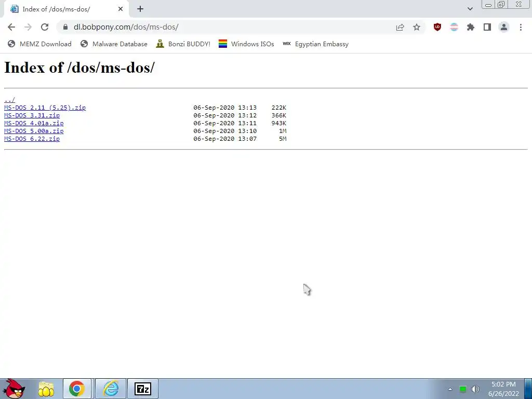Open the folder icon on the taskbar
The width and height of the screenshot is (532, 399).
pyautogui.click(x=46, y=389)
